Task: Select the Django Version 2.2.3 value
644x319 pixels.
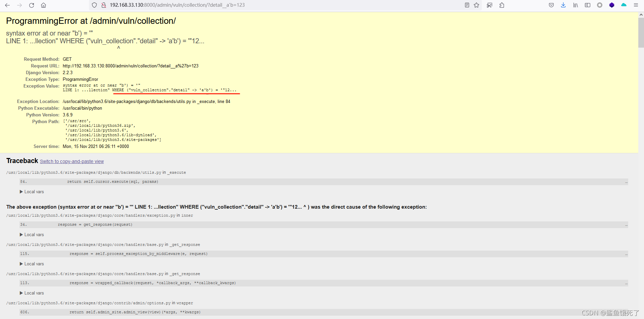Action: tap(67, 73)
